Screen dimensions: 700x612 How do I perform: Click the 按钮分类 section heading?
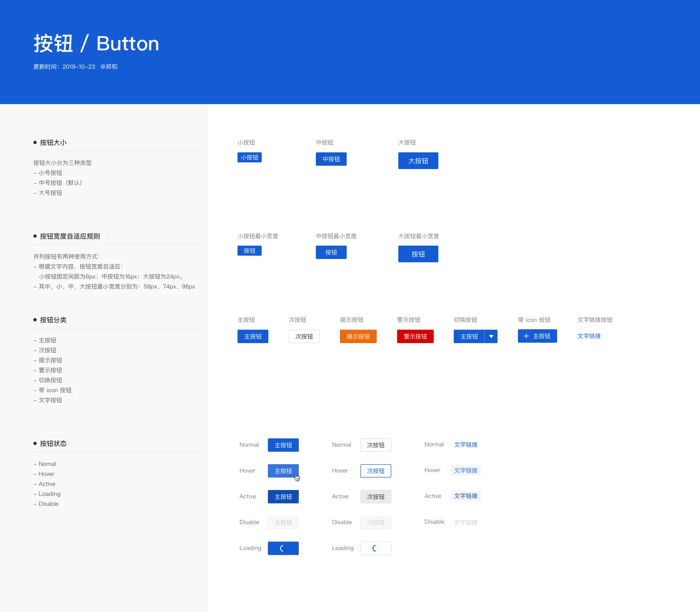[x=53, y=320]
